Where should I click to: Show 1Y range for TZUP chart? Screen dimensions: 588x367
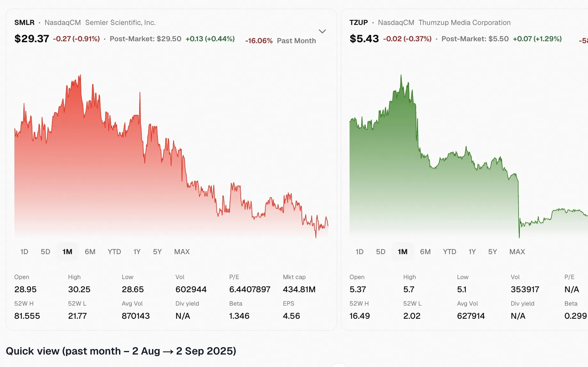point(472,252)
